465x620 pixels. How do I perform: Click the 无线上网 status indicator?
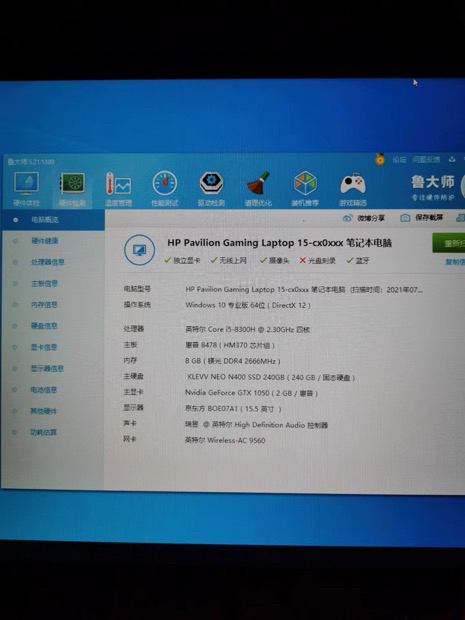pos(229,261)
